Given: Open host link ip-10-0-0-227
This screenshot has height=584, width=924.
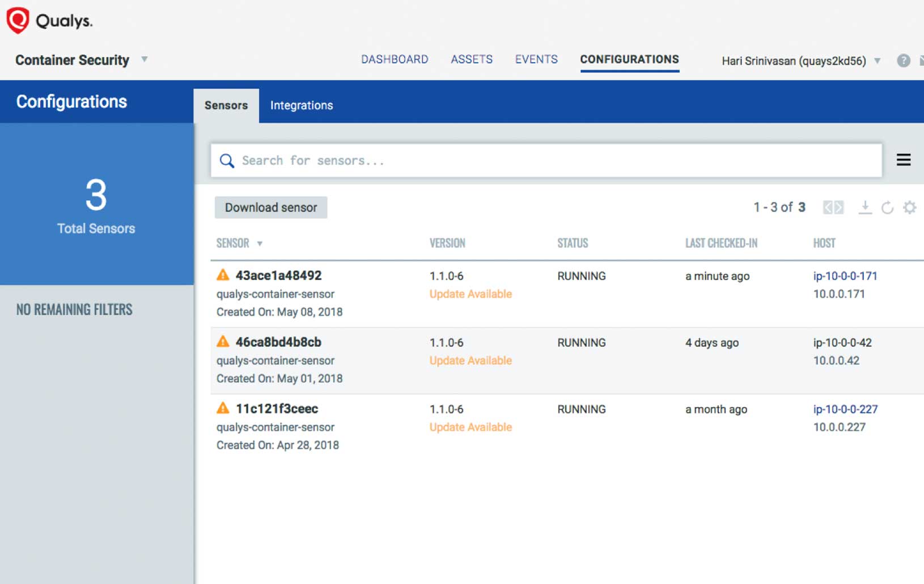Looking at the screenshot, I should pos(845,409).
